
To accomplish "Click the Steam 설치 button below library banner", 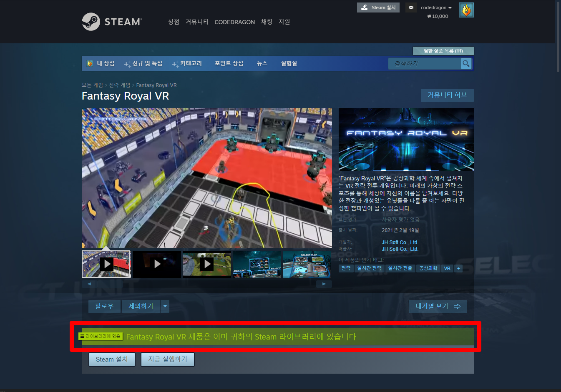I will click(x=112, y=360).
